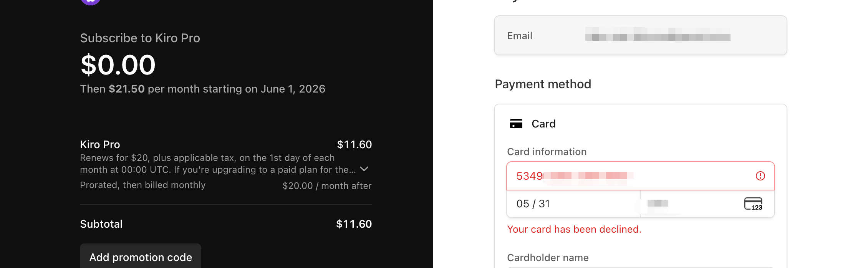Viewport: 868px width, 268px height.
Task: Edit the 05 / 31 expiry date field
Action: pyautogui.click(x=573, y=204)
